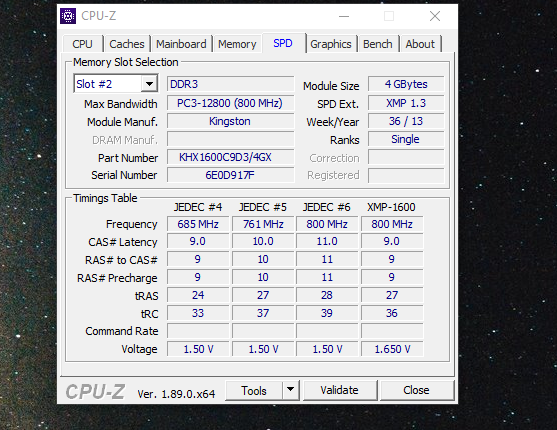Click the Tools button
Screen dimensions: 557x430
[x=254, y=390]
